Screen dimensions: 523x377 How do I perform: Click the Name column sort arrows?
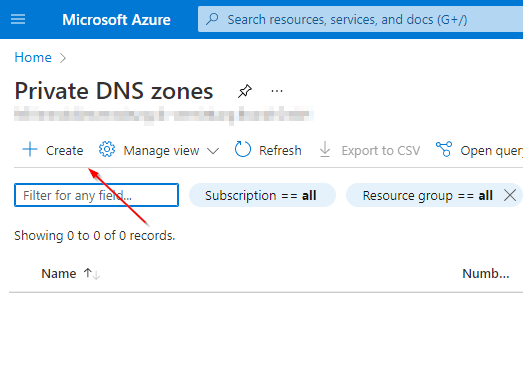pos(91,274)
